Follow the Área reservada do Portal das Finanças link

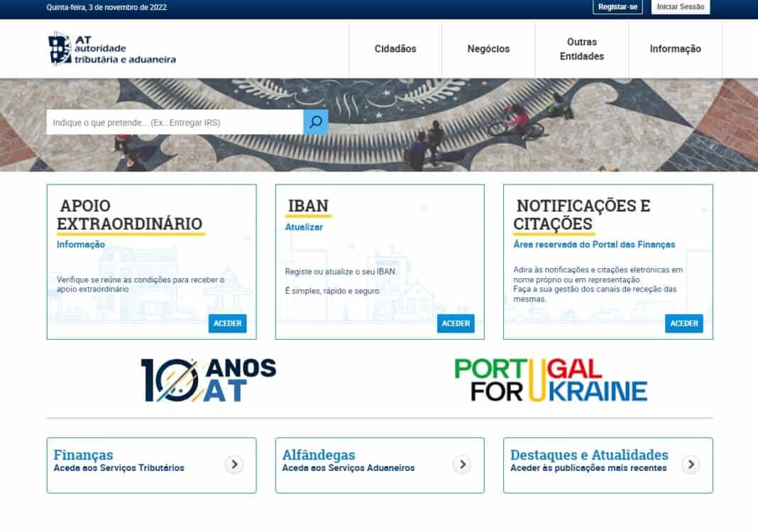[594, 244]
